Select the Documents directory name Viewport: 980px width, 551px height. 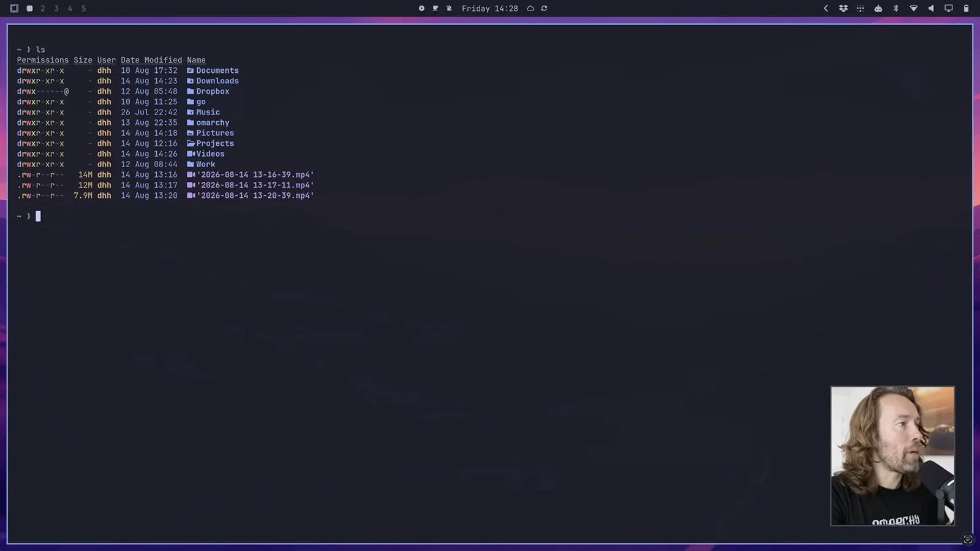217,70
